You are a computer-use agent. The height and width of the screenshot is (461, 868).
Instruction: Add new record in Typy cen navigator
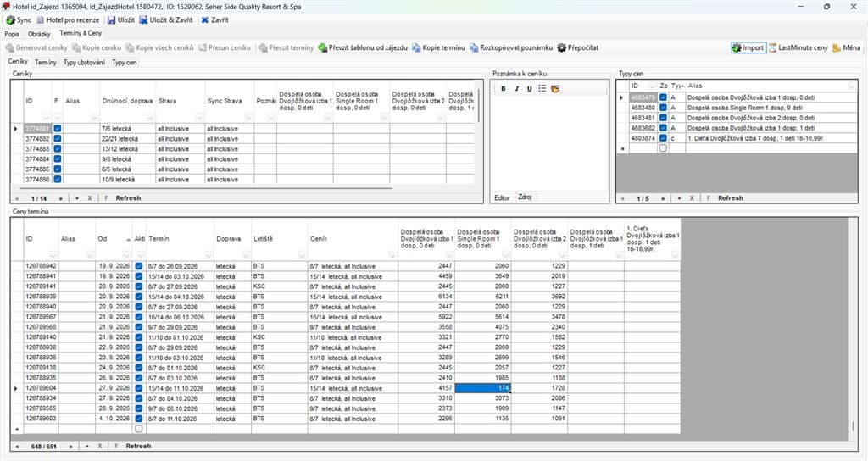679,198
